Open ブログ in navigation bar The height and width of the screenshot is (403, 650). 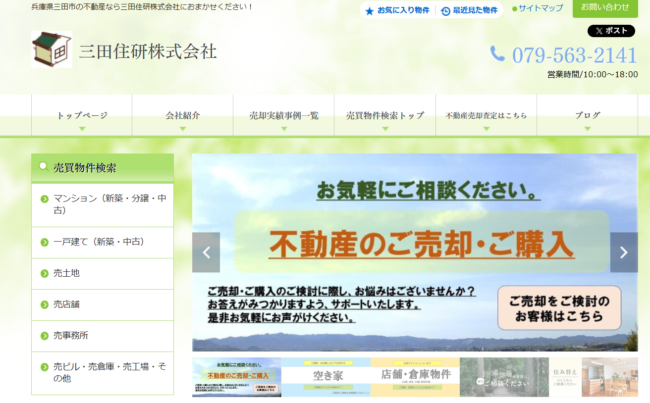(587, 115)
